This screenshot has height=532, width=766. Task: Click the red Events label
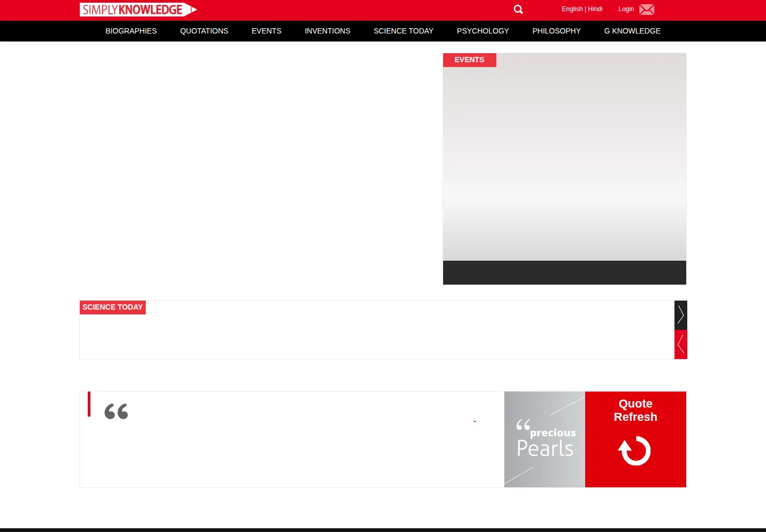pyautogui.click(x=470, y=60)
